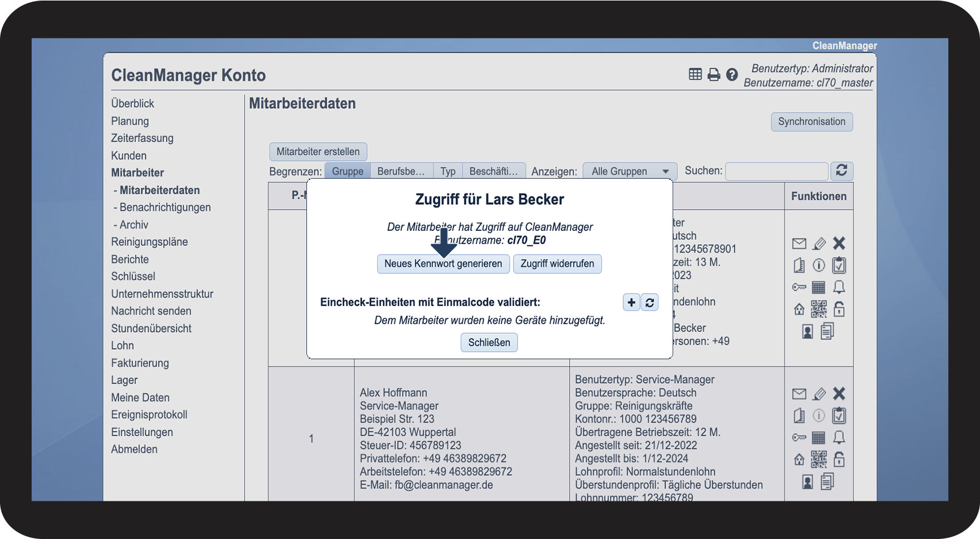Click the open padlock icon in Lars Becker's row
This screenshot has height=539, width=980.
coord(839,309)
